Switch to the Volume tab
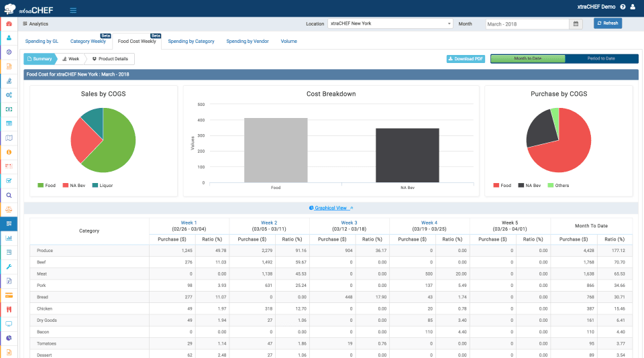The image size is (644, 358). tap(288, 41)
